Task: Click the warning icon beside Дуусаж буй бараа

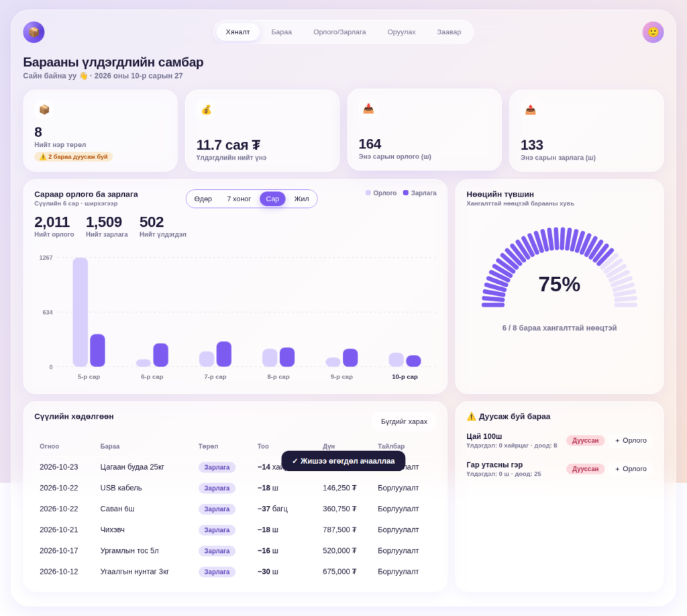Action: point(472,416)
